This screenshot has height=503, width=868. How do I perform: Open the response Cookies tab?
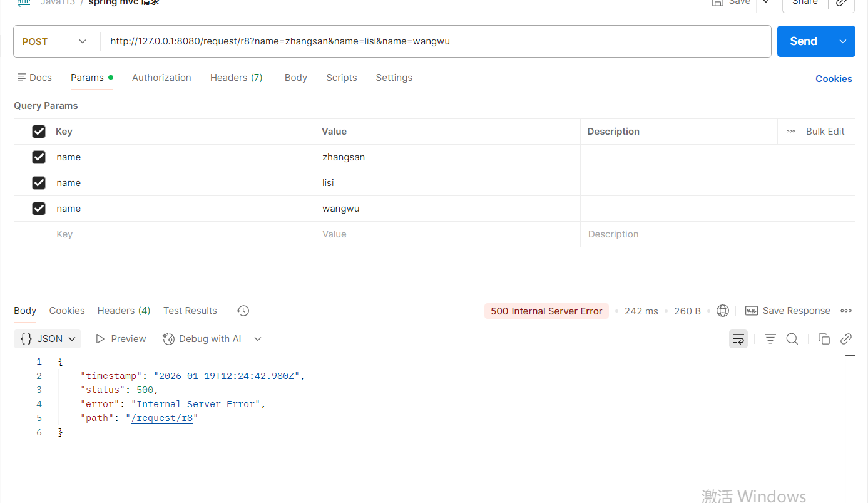(67, 311)
